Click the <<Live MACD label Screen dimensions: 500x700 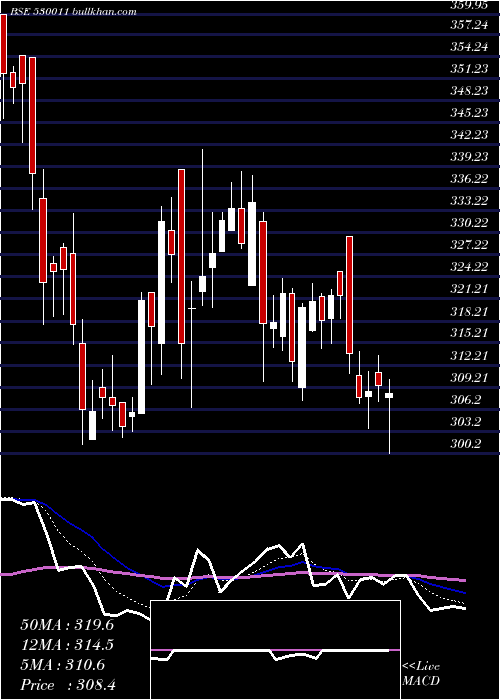point(421,674)
